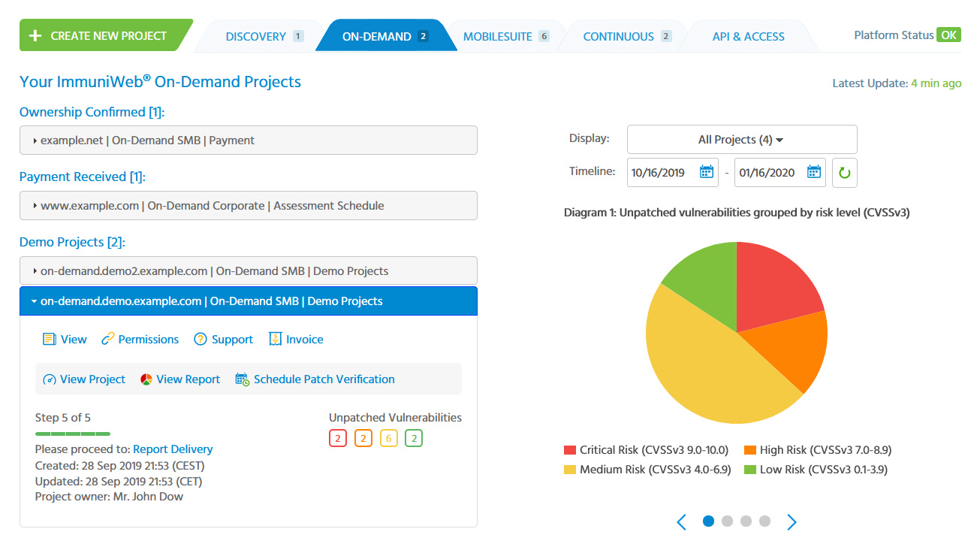The width and height of the screenshot is (980, 547).
Task: Click the View Report pie chart icon
Action: [x=146, y=379]
